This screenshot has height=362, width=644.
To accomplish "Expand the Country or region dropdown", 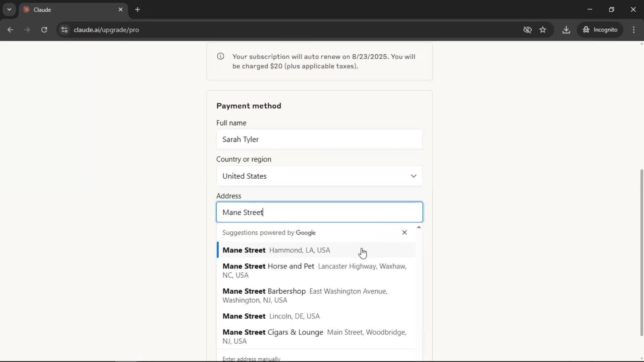I will click(319, 176).
